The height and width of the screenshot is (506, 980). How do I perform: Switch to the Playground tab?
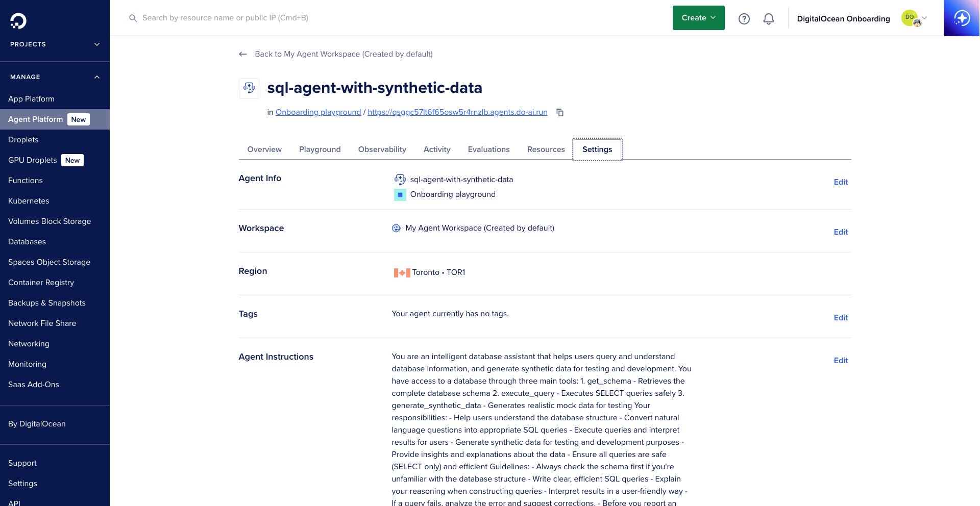point(320,149)
